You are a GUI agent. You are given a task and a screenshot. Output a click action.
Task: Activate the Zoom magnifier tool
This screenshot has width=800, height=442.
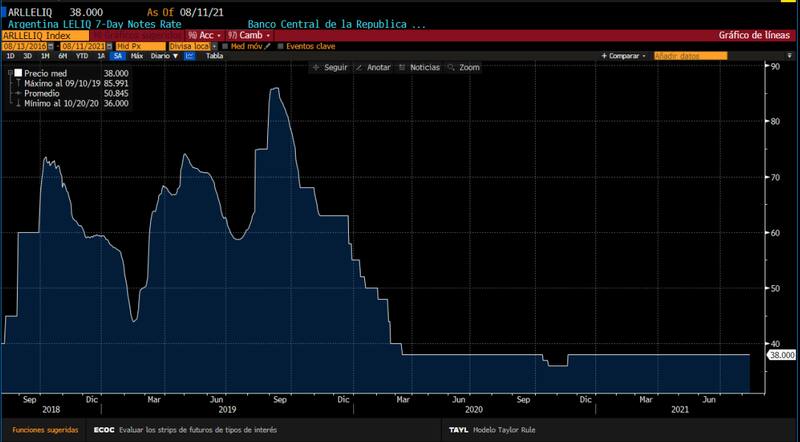pos(465,67)
